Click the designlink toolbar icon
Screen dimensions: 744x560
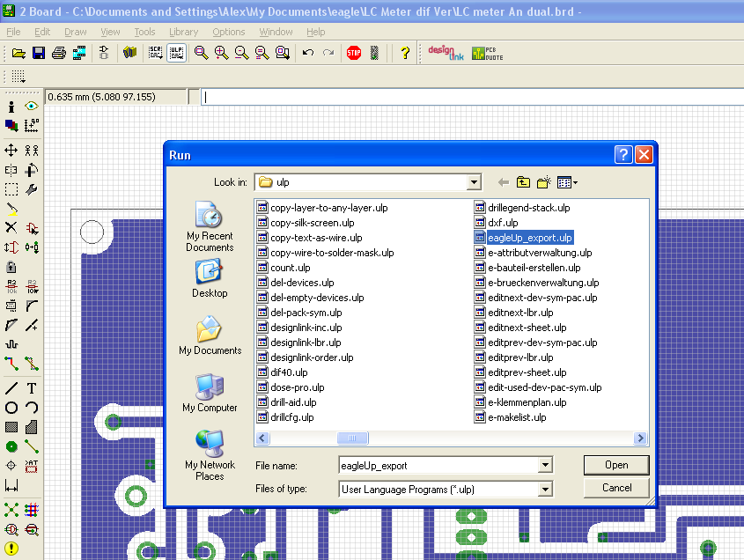click(446, 53)
